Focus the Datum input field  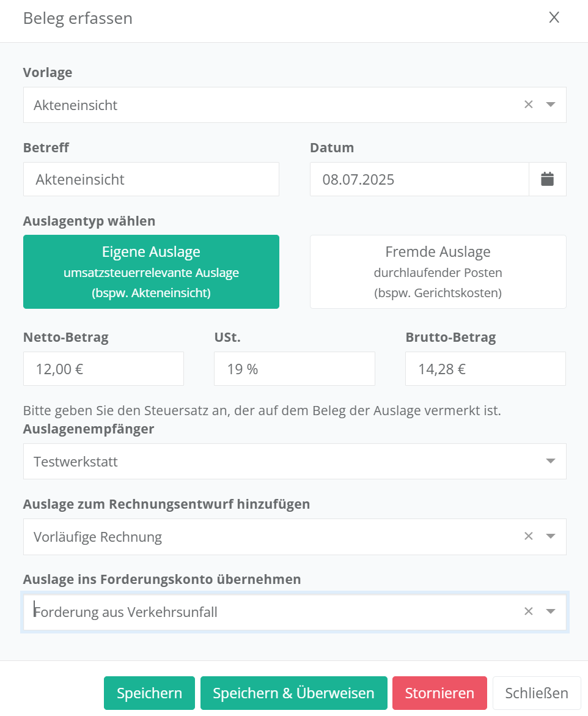[x=419, y=179]
